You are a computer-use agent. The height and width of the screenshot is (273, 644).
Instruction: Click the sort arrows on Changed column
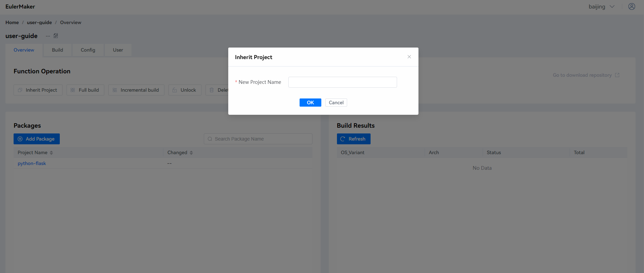coord(191,153)
